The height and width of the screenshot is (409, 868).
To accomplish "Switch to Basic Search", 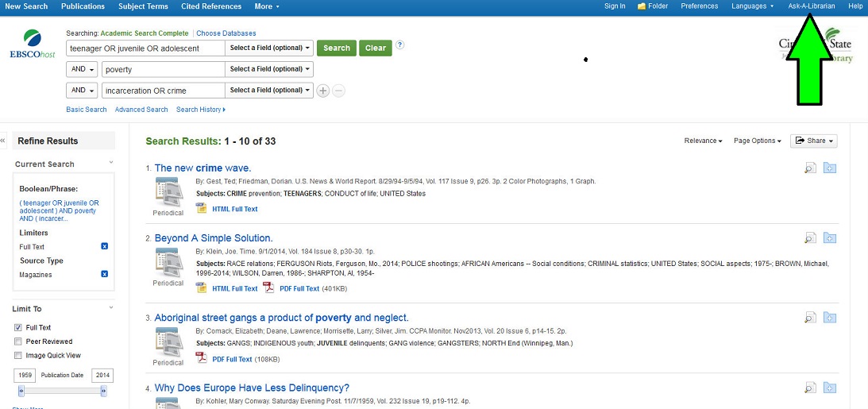I will [87, 110].
